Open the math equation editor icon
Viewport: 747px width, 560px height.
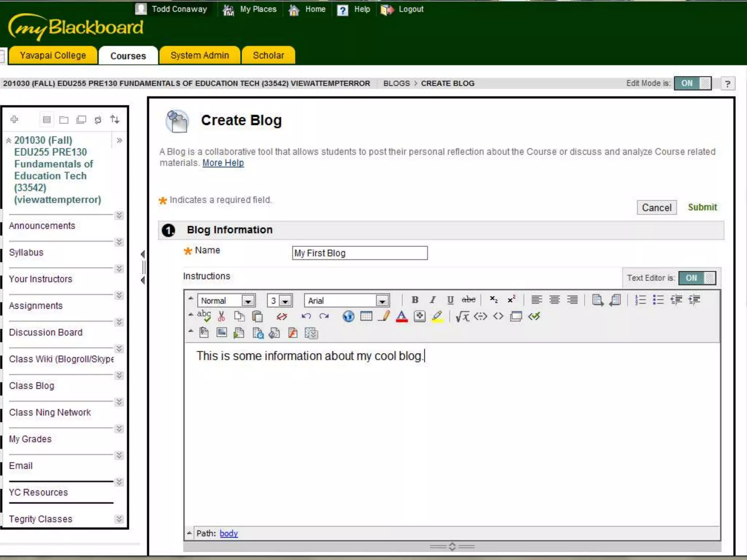pyautogui.click(x=462, y=316)
